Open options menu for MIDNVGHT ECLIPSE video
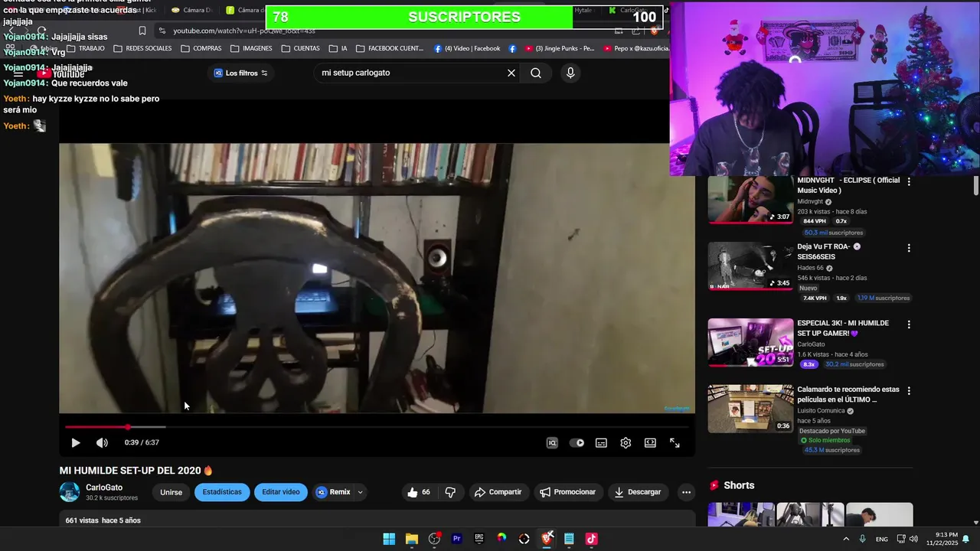980x551 pixels. click(x=909, y=181)
